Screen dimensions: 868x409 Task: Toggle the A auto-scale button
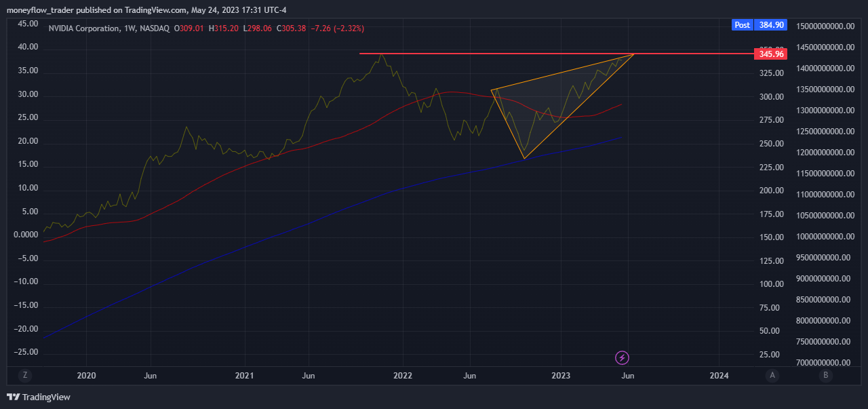(772, 375)
